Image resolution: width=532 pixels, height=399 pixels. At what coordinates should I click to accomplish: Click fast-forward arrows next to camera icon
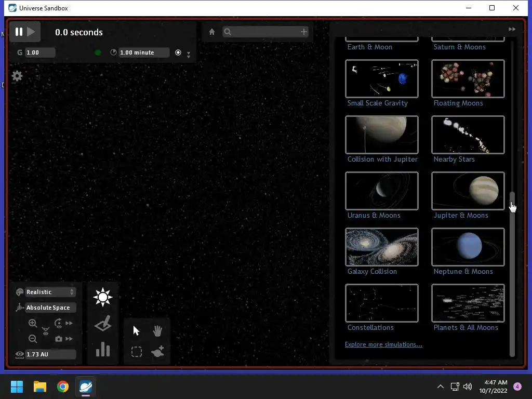click(x=69, y=339)
